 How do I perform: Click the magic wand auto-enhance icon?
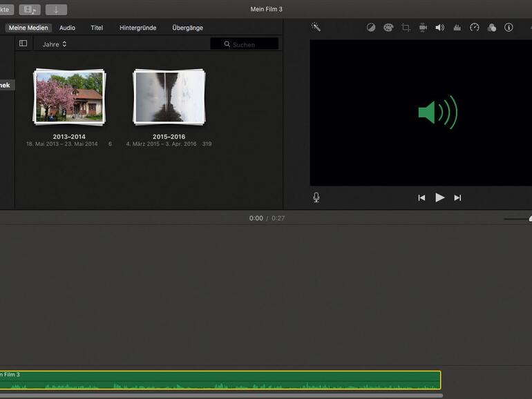(316, 28)
